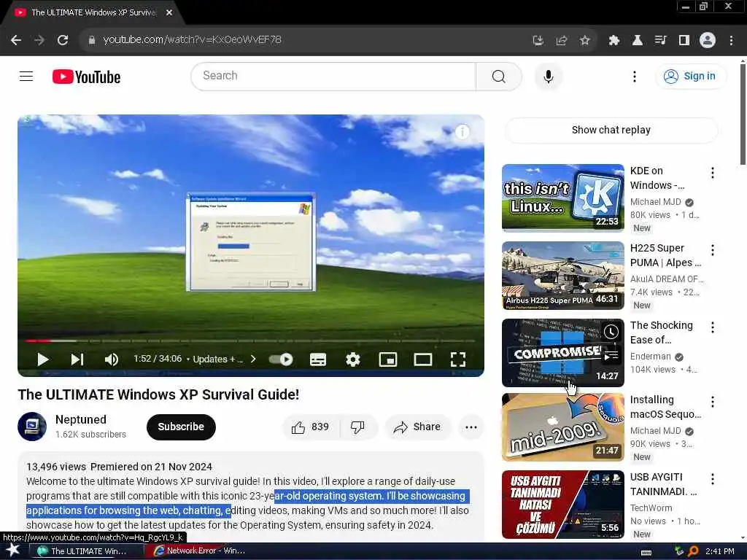Open more actions ellipsis below video
The height and width of the screenshot is (560, 747).
(471, 427)
